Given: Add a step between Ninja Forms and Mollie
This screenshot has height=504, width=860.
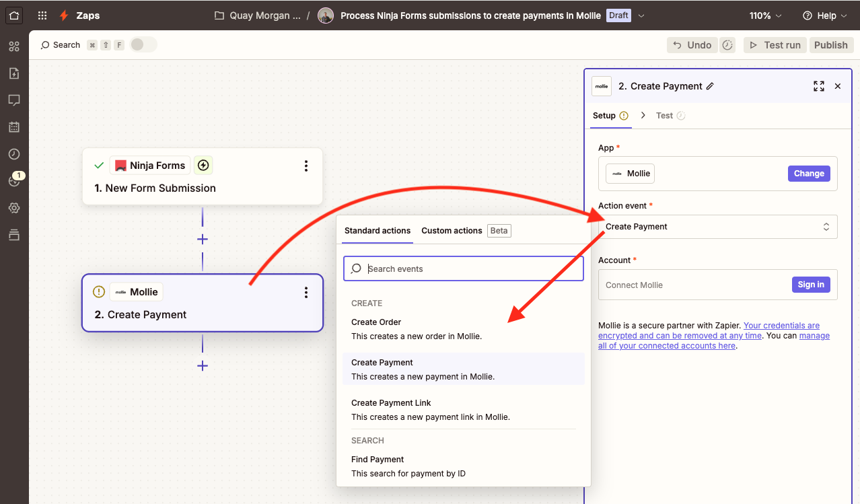Looking at the screenshot, I should click(x=202, y=240).
